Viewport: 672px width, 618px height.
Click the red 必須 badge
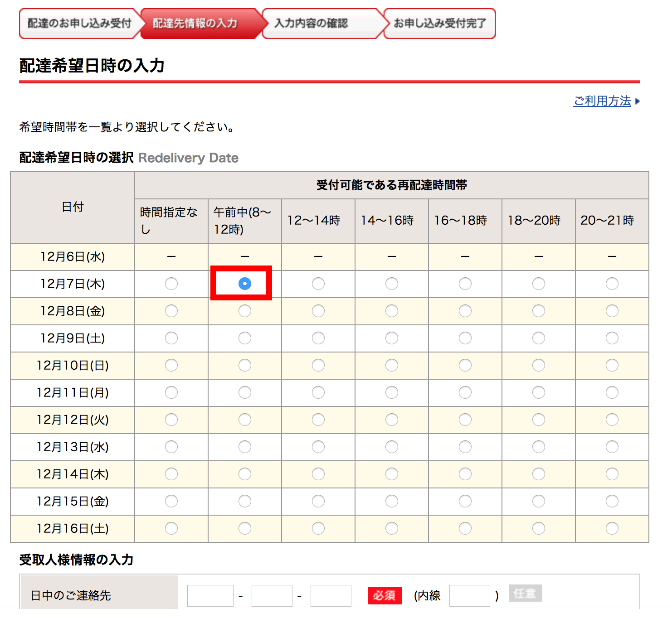click(385, 595)
